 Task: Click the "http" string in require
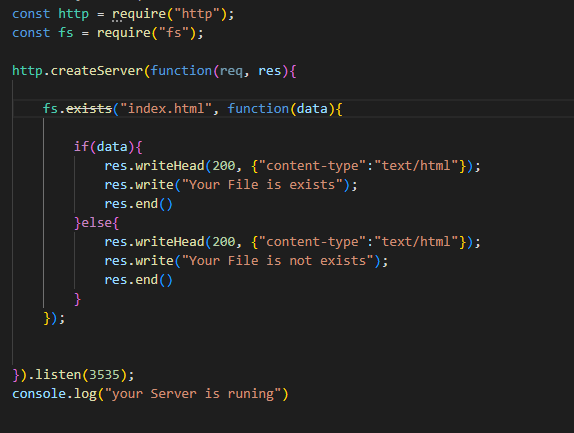pyautogui.click(x=197, y=14)
